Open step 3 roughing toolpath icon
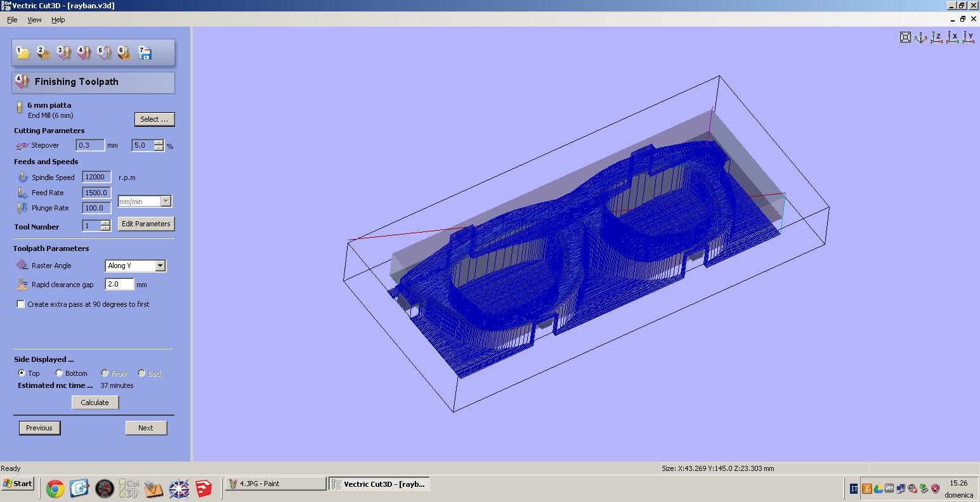The image size is (980, 502). pyautogui.click(x=63, y=53)
